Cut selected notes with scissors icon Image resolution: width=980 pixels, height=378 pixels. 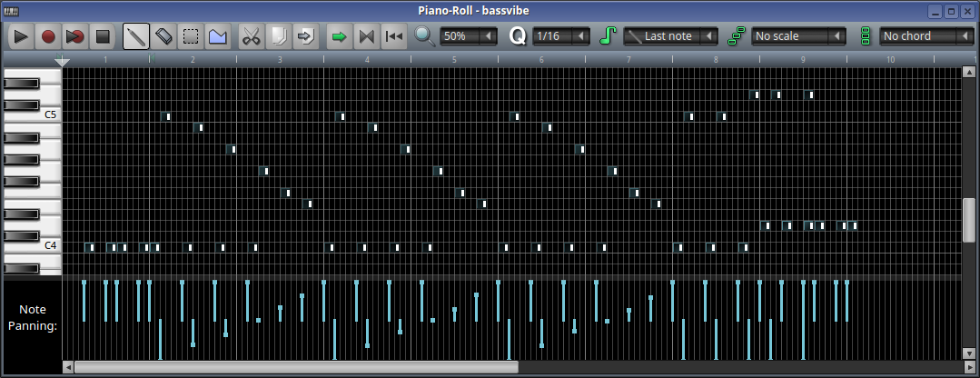click(x=251, y=36)
